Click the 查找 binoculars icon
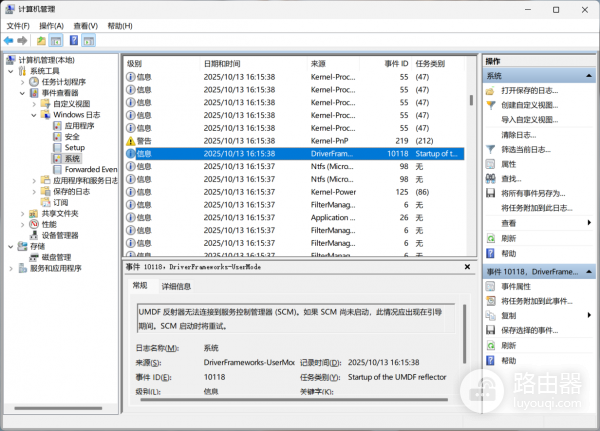 tap(490, 178)
